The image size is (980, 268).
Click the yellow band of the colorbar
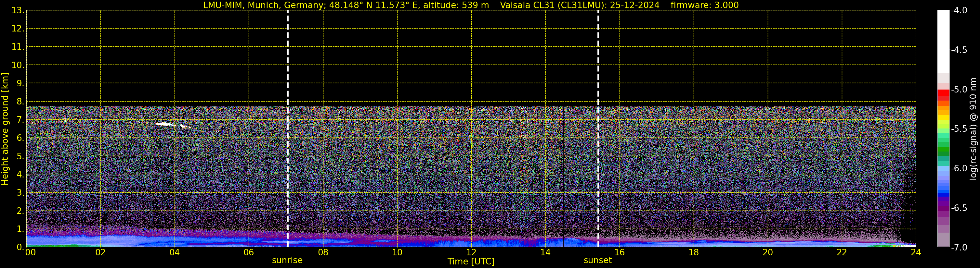tap(943, 117)
